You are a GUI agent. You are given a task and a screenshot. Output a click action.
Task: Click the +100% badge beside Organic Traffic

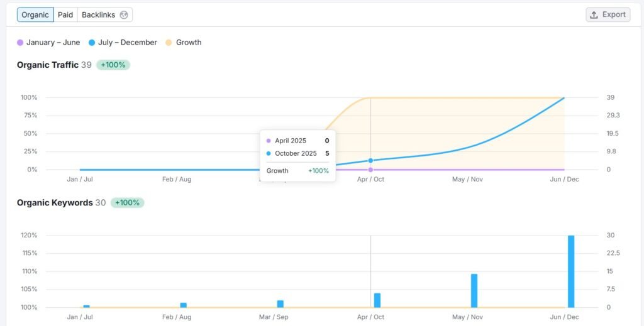click(113, 65)
